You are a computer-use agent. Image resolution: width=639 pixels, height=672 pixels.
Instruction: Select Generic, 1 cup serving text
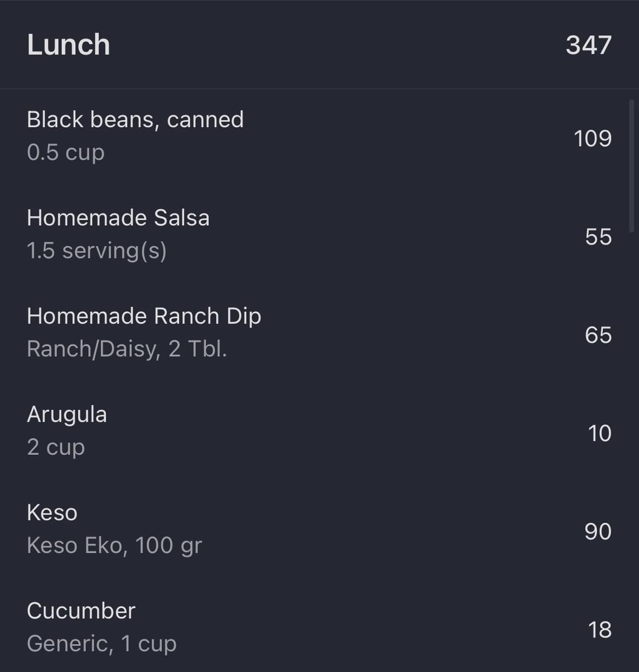[x=102, y=643]
